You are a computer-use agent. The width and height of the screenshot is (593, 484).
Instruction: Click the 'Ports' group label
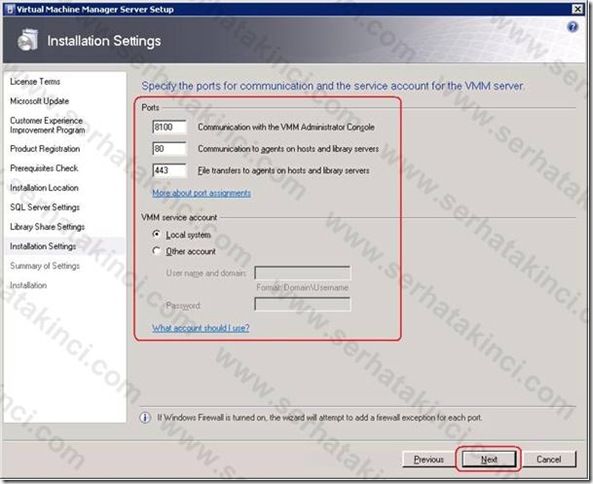150,107
